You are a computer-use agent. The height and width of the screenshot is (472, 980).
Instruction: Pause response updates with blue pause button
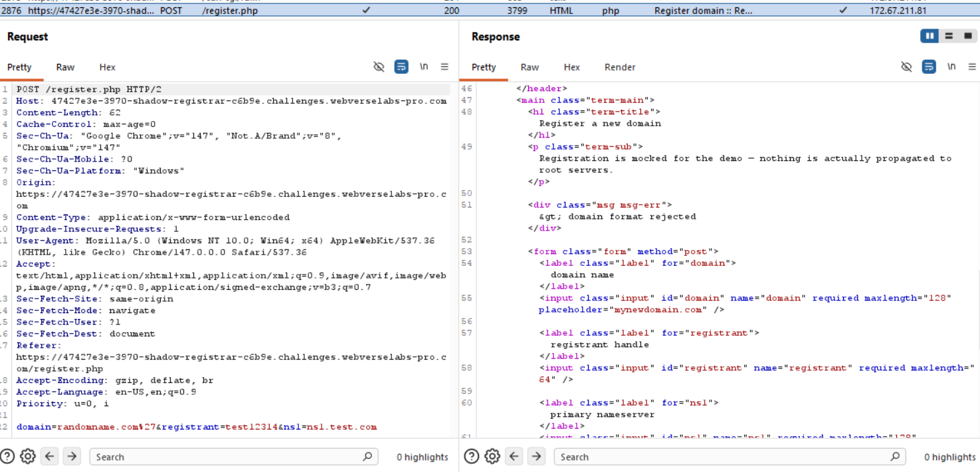[929, 36]
